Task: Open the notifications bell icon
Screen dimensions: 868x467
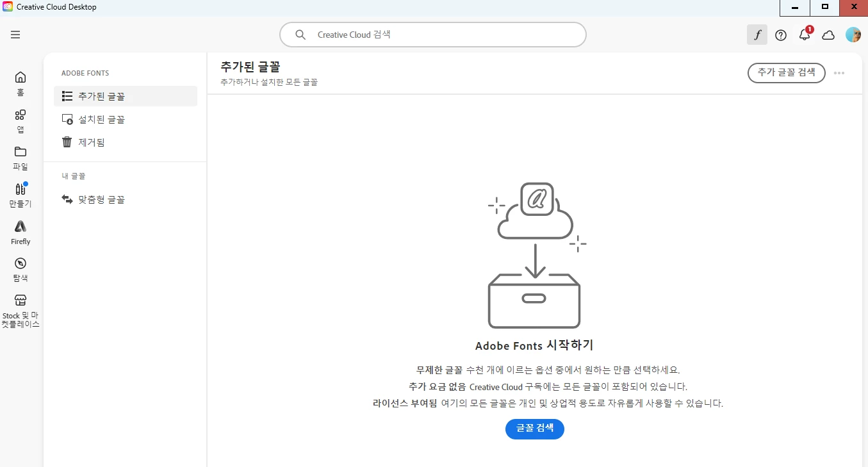Action: (x=805, y=35)
